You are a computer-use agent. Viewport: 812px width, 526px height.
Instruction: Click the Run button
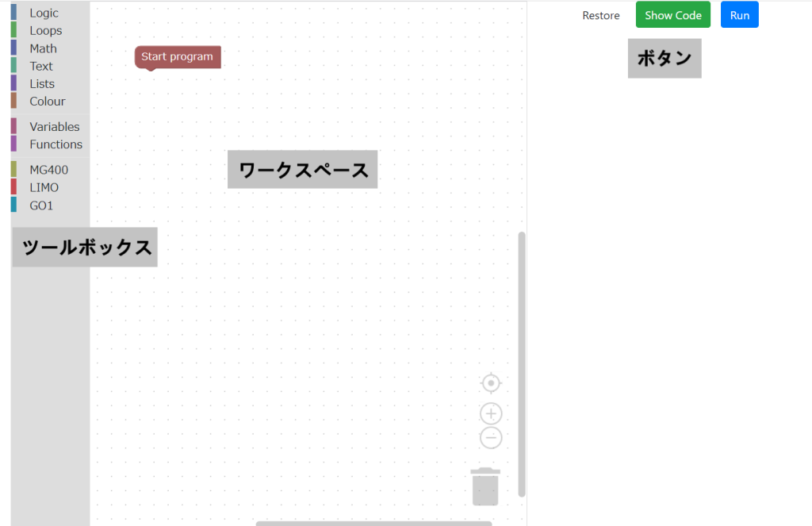coord(739,14)
